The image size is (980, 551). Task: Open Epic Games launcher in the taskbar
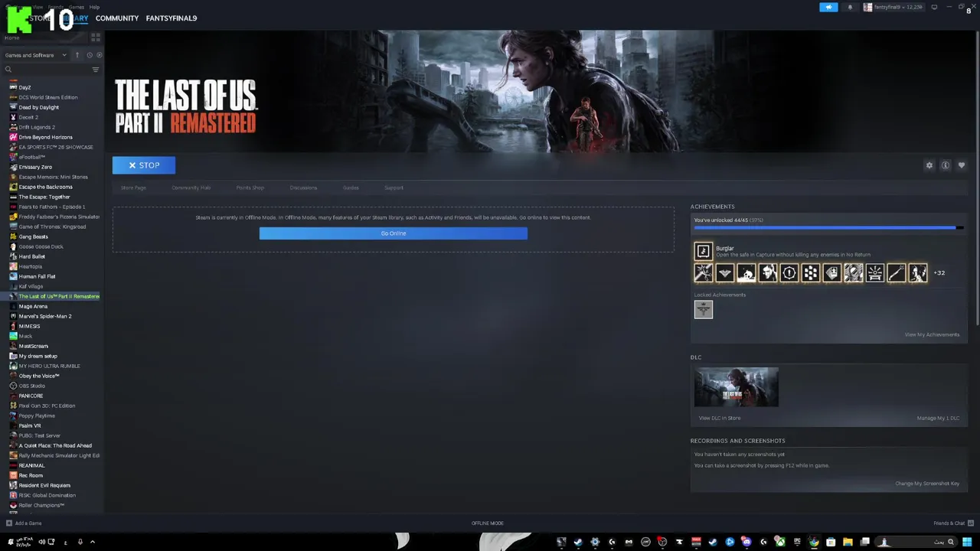797,542
